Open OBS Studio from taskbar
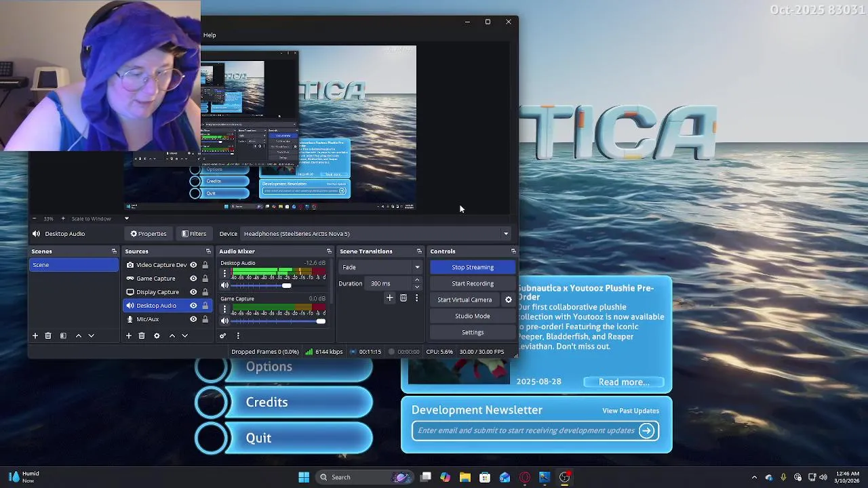 click(564, 477)
